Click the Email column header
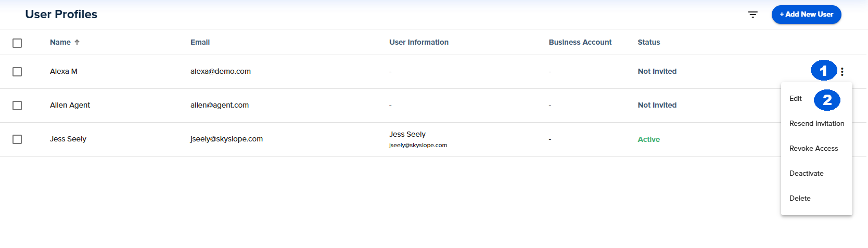868x248 pixels. [200, 43]
